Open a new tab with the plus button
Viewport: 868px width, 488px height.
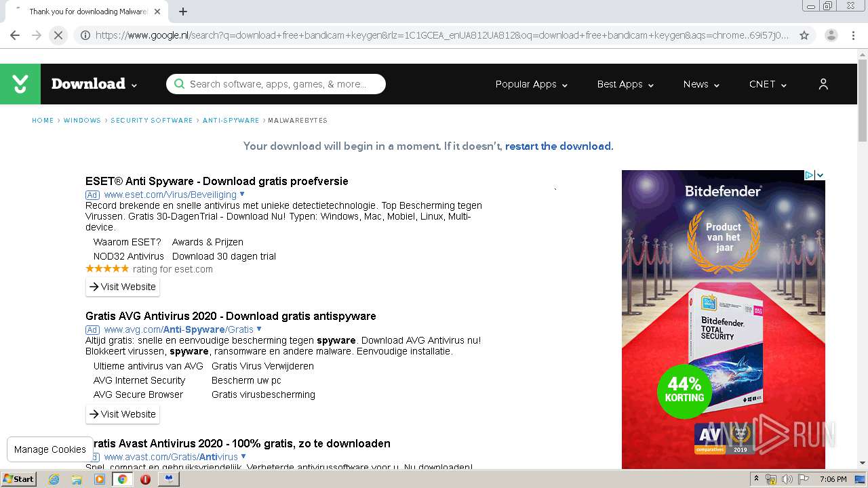[x=183, y=12]
